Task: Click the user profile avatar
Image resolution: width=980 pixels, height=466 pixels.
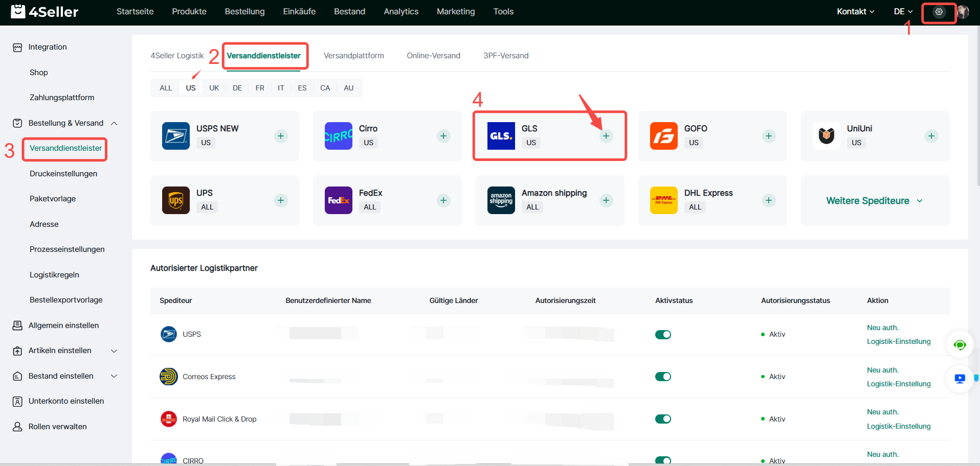Action: (963, 12)
